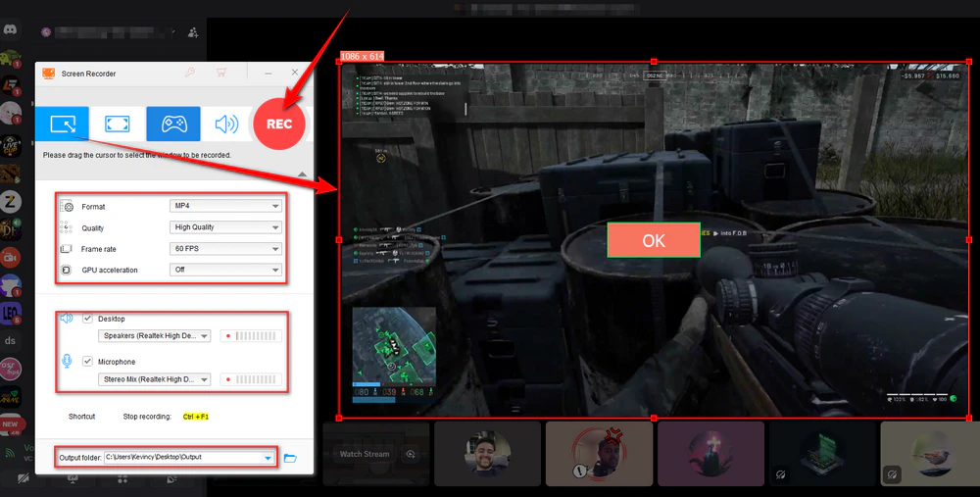
Task: Select the participant tile with the green isometric avatar
Action: (x=822, y=454)
